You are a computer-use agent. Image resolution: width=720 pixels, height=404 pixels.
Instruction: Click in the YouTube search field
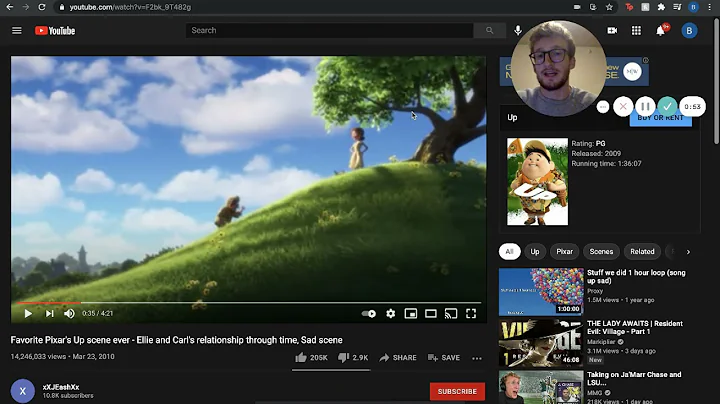[x=330, y=30]
